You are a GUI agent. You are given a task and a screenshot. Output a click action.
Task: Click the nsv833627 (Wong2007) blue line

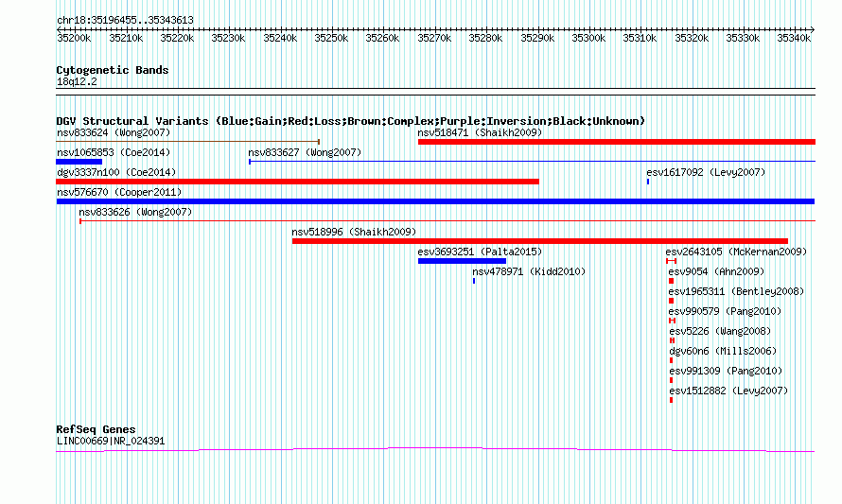532,162
